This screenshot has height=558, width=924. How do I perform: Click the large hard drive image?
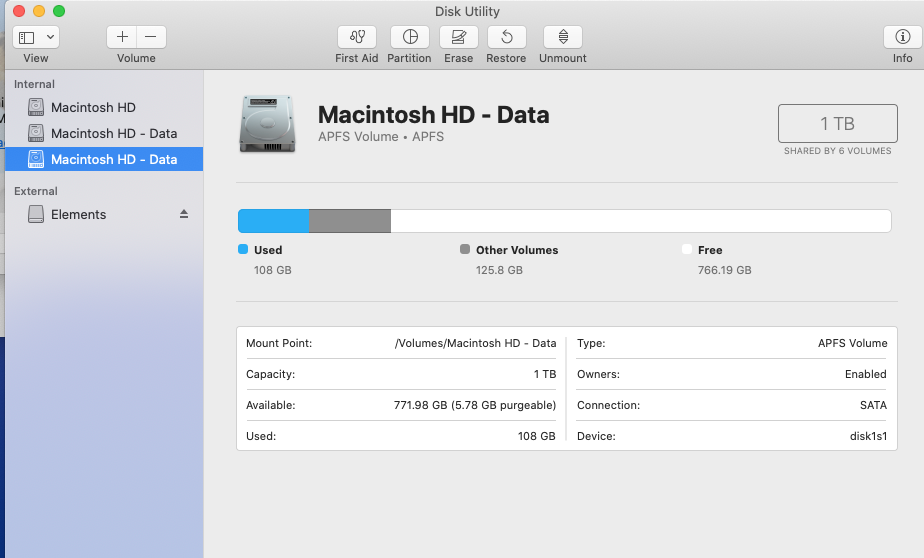coord(267,124)
